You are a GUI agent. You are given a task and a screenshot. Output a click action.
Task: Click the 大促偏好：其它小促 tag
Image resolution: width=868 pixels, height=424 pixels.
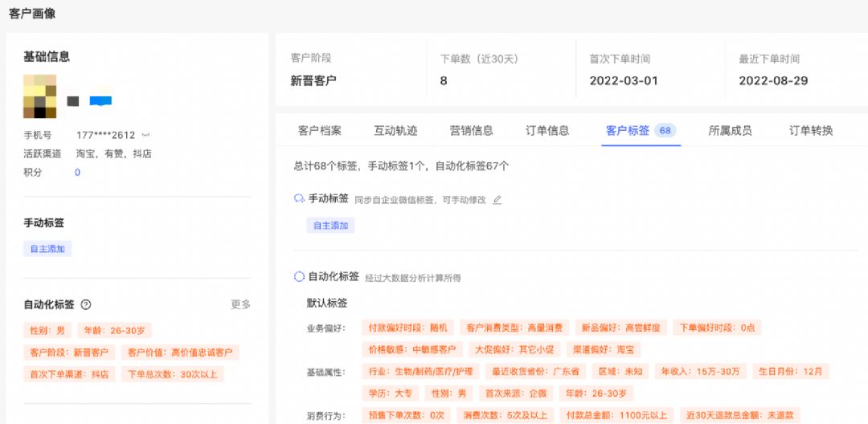click(x=514, y=349)
